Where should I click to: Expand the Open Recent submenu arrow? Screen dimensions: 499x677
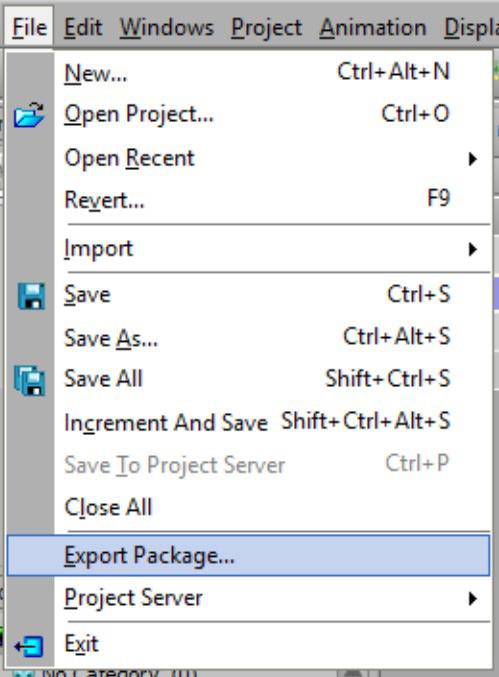click(x=473, y=159)
